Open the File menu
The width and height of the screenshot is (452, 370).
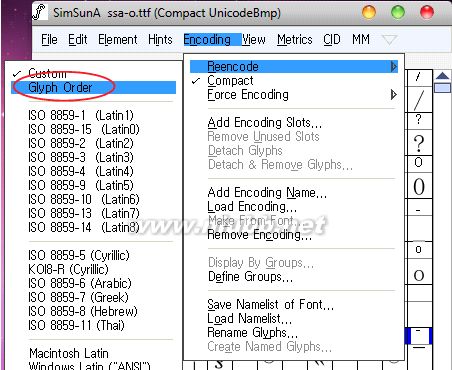coord(49,40)
